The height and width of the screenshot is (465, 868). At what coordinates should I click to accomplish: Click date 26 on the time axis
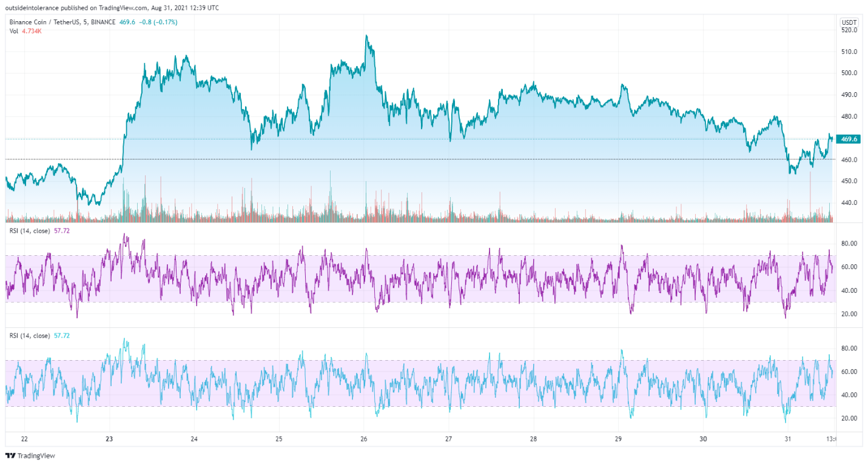363,438
